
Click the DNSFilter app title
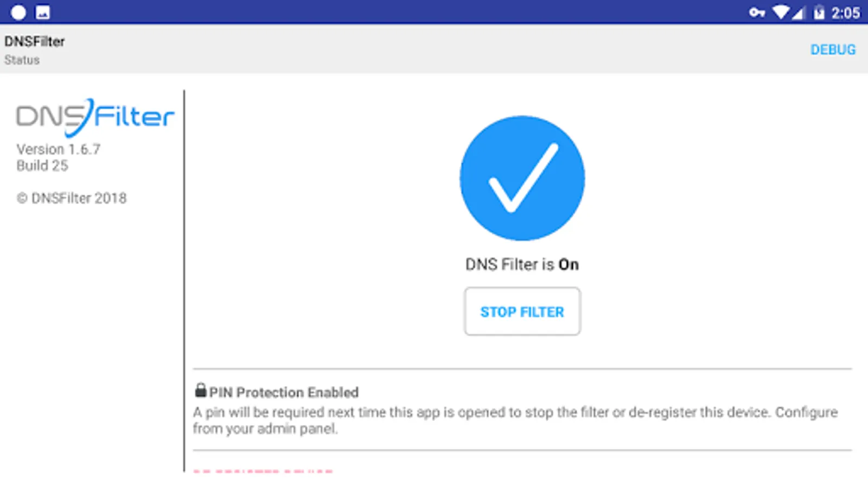click(35, 42)
